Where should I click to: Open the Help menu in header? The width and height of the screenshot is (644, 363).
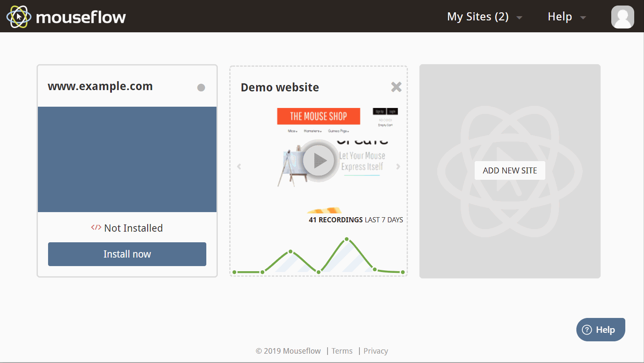click(567, 17)
